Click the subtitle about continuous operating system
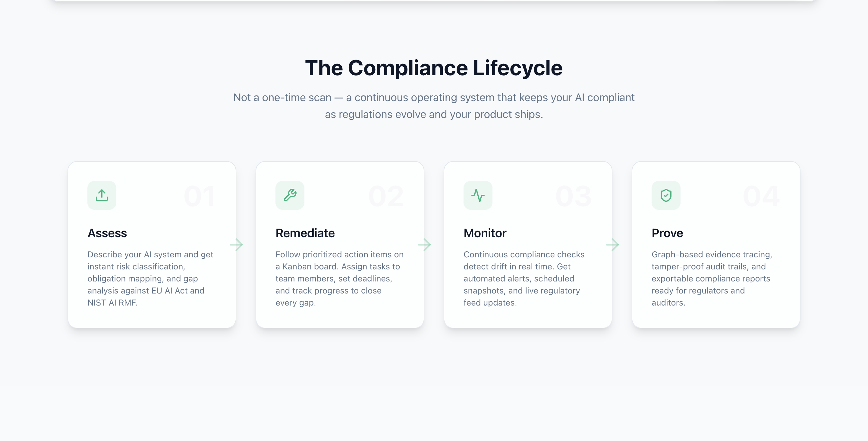Image resolution: width=868 pixels, height=441 pixels. pos(434,106)
